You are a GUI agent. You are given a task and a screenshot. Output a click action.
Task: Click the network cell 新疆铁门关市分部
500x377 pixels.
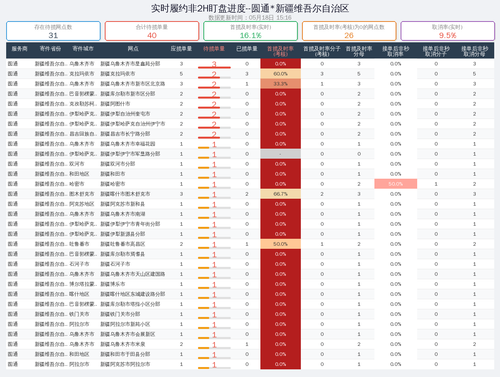pos(120,314)
